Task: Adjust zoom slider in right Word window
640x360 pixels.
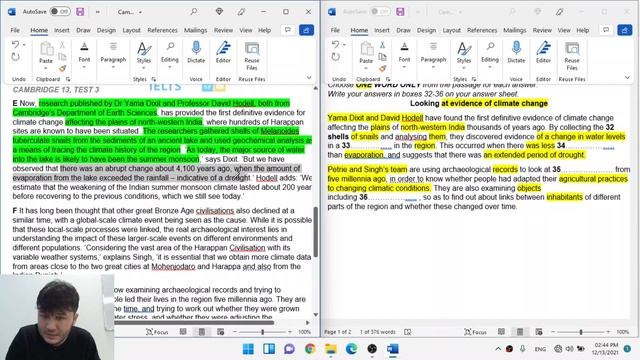Action: click(x=580, y=332)
